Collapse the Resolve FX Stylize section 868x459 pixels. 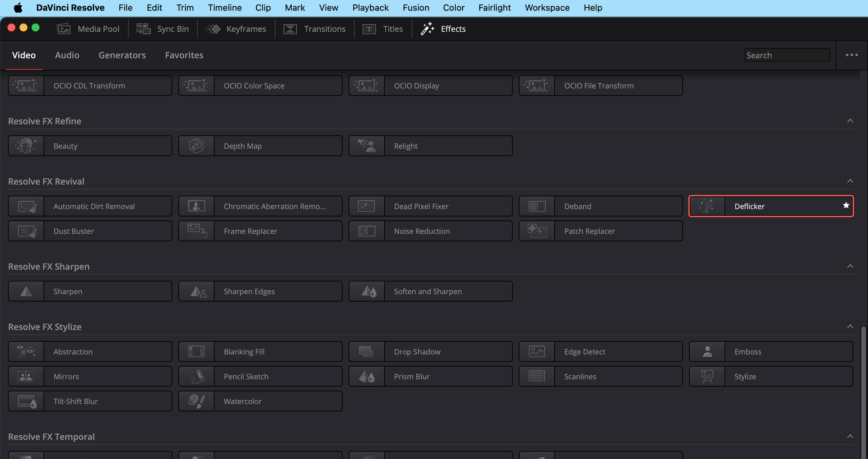pyautogui.click(x=850, y=327)
